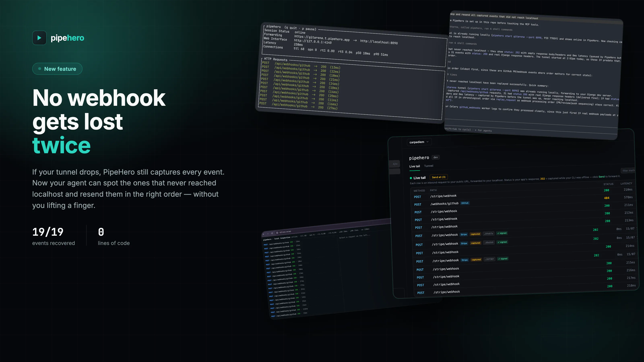The width and height of the screenshot is (644, 362).
Task: Switch to the Tunnel tab
Action: pyautogui.click(x=428, y=166)
